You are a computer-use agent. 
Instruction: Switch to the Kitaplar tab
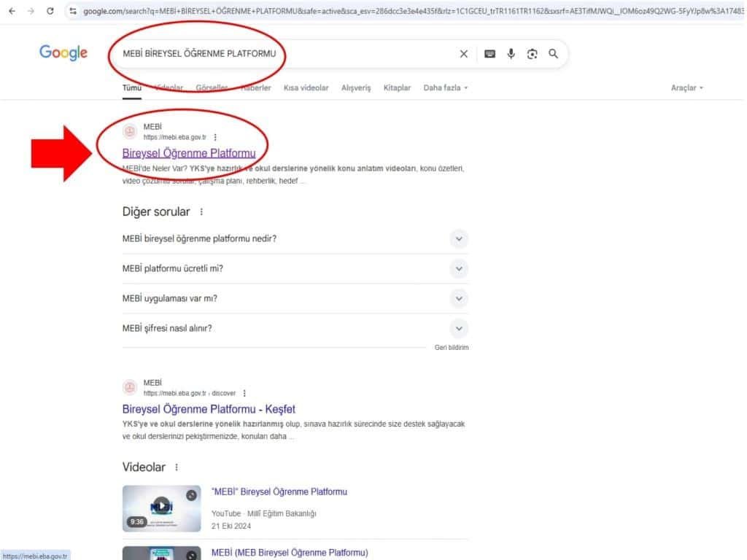[x=397, y=87]
